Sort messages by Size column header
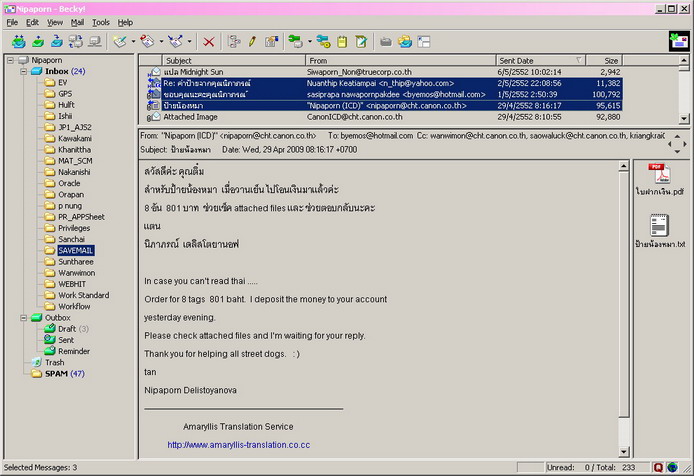This screenshot has width=694, height=476. pos(604,61)
